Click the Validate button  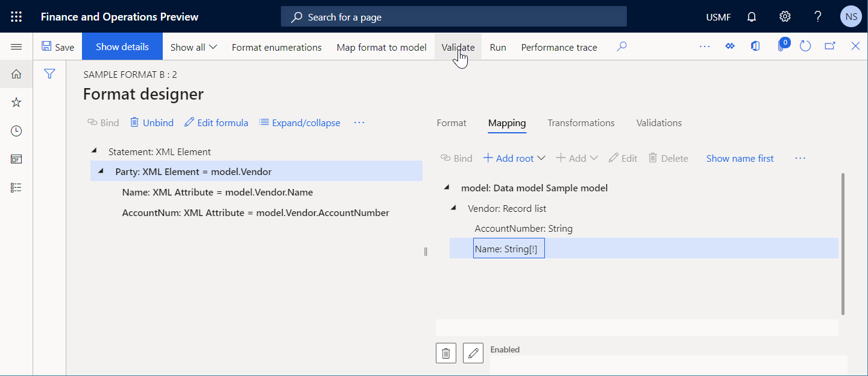(458, 46)
